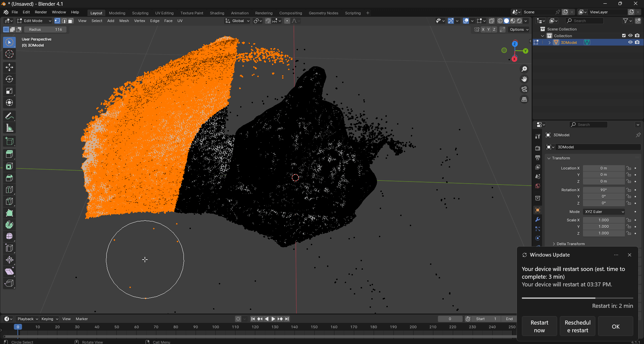
Task: Select the Add Cube tool
Action: click(x=9, y=141)
